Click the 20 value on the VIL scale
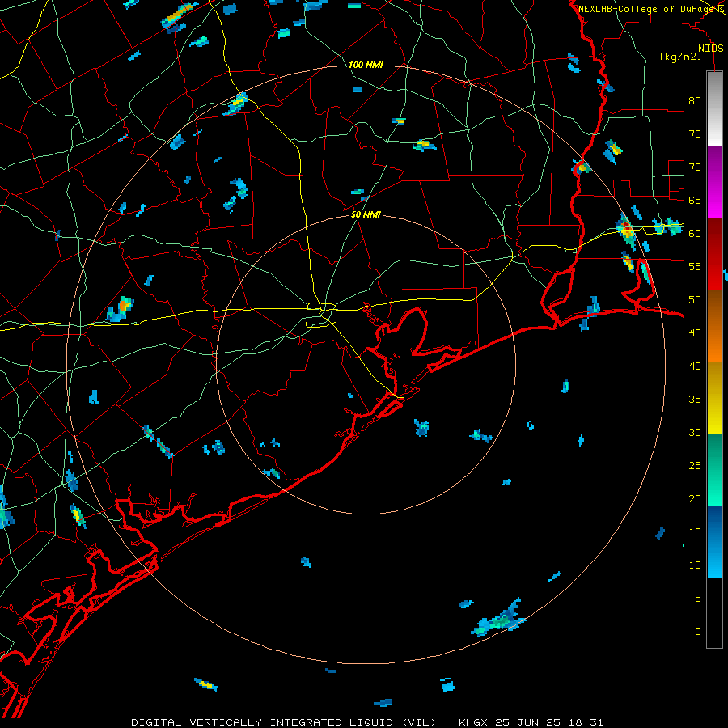The width and height of the screenshot is (728, 728). [x=695, y=499]
